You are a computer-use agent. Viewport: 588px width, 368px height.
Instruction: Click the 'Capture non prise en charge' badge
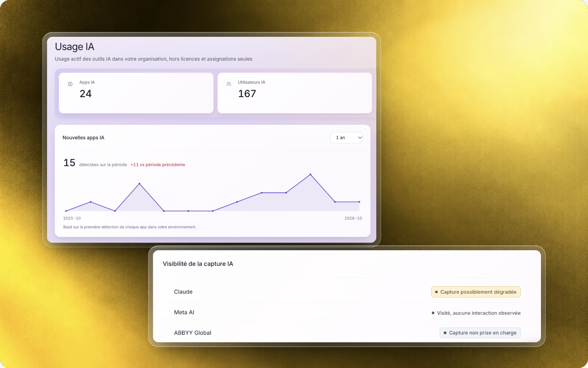coord(480,333)
